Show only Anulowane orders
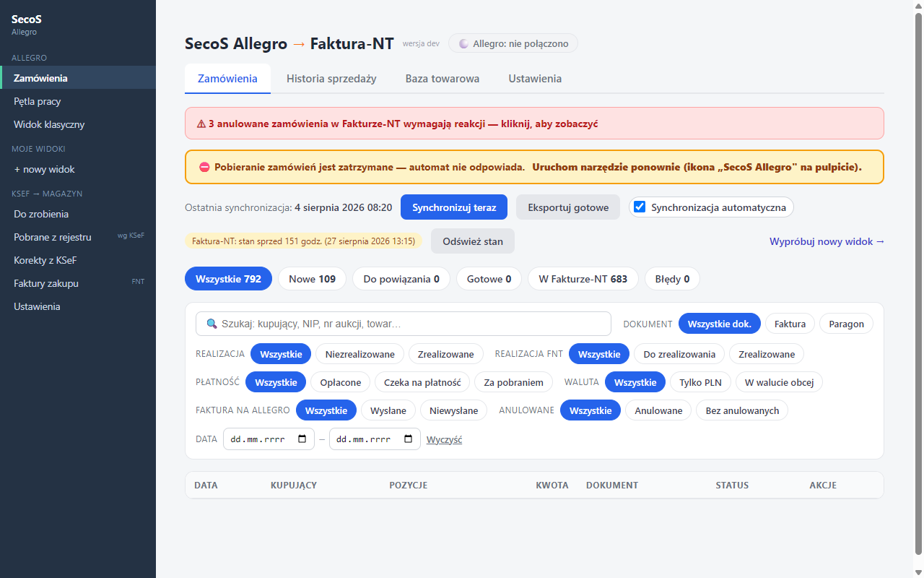 658,410
